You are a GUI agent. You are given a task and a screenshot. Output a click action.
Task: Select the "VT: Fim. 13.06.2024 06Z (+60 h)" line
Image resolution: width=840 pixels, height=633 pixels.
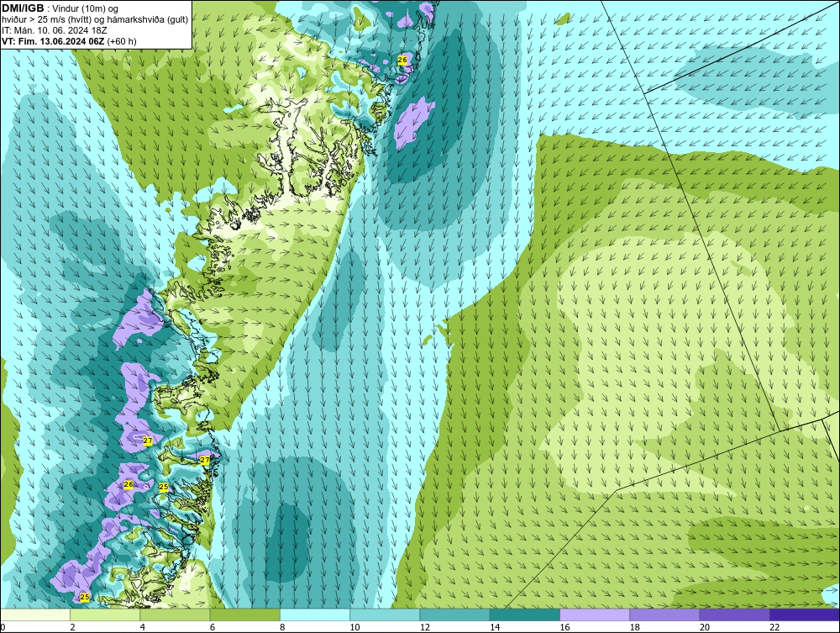(x=69, y=41)
